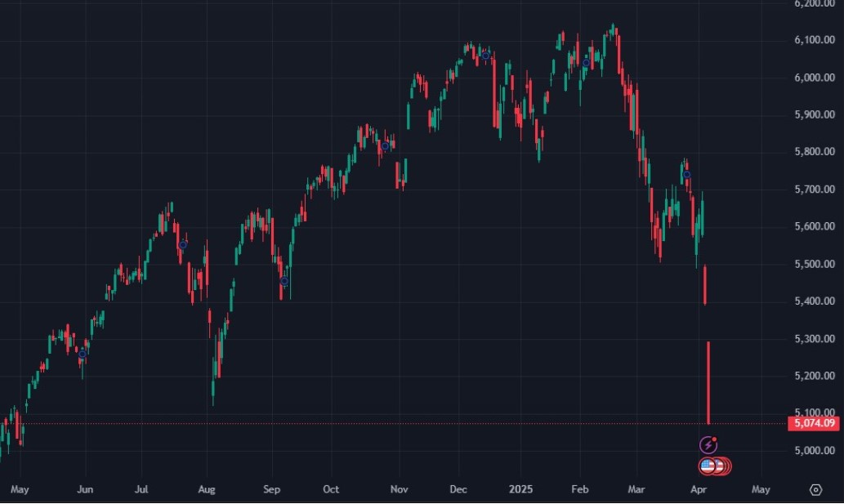Click the circle marker on mid-December candles
This screenshot has width=844, height=504.
(x=485, y=55)
